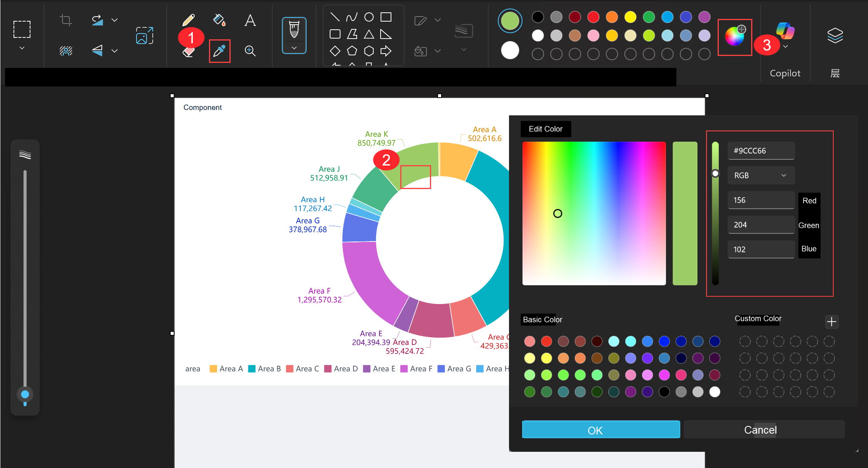Click OK in Edit Color dialog
The image size is (868, 468).
point(601,430)
